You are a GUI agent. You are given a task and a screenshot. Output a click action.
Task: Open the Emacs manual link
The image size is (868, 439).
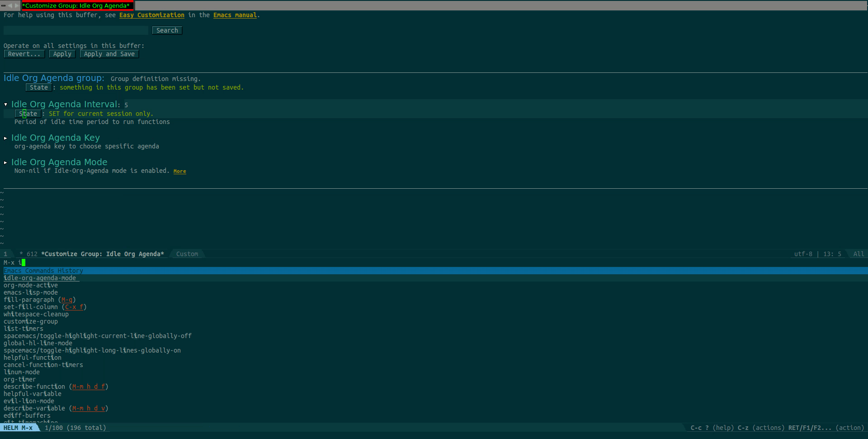coord(235,15)
